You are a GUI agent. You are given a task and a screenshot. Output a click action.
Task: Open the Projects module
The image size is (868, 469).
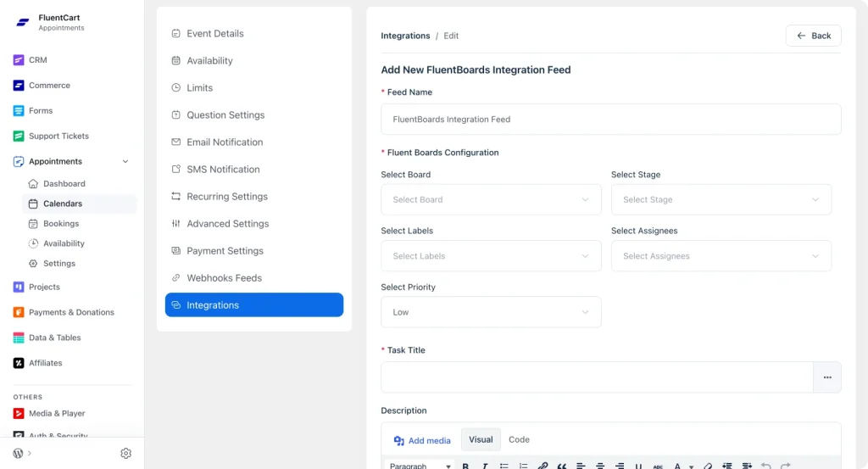tap(36, 287)
